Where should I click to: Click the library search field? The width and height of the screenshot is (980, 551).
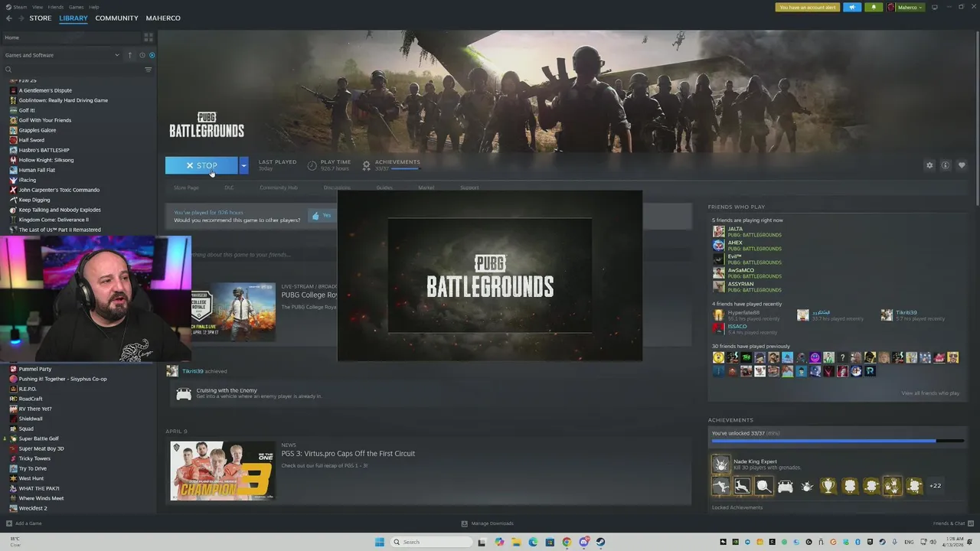pyautogui.click(x=73, y=70)
